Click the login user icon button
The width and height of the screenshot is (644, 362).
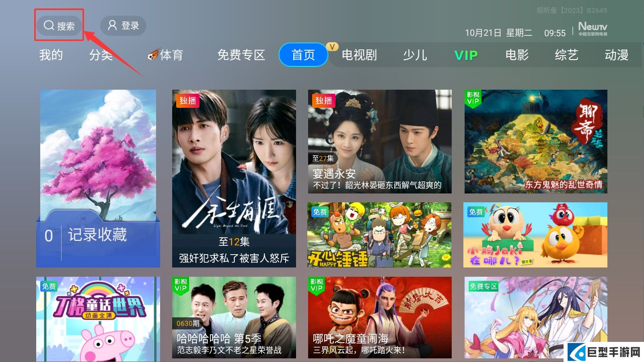point(123,26)
